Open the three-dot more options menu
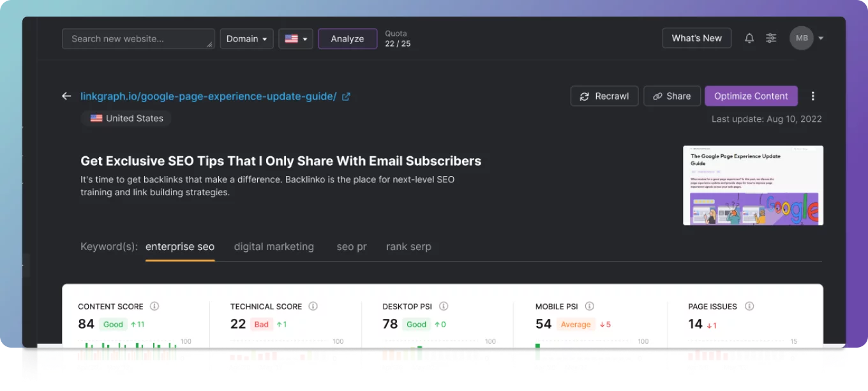This screenshot has height=391, width=868. (812, 96)
